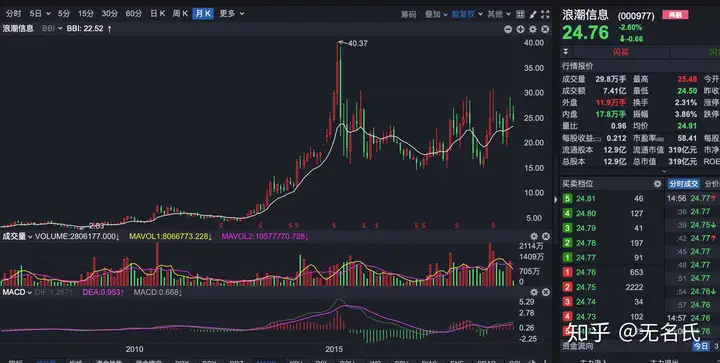This screenshot has height=363, width=720.
Task: Toggle the 筹码 chip distribution view
Action: [x=408, y=14]
